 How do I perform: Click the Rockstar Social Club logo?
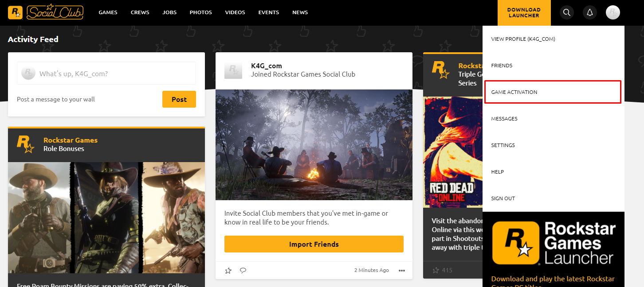coord(46,12)
